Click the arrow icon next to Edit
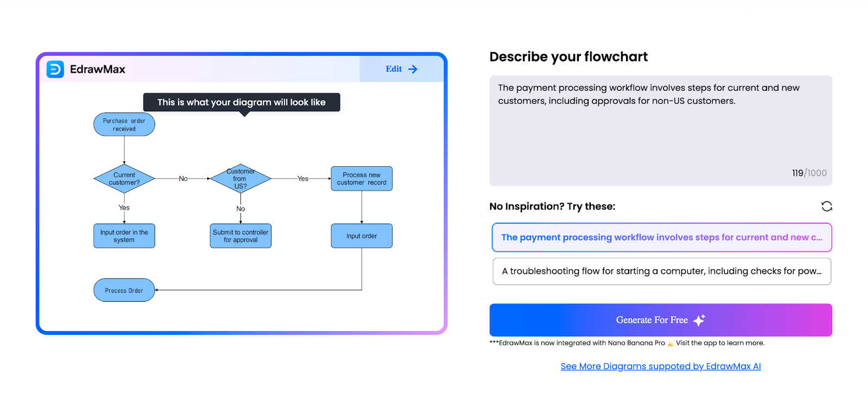The image size is (868, 418). point(413,69)
